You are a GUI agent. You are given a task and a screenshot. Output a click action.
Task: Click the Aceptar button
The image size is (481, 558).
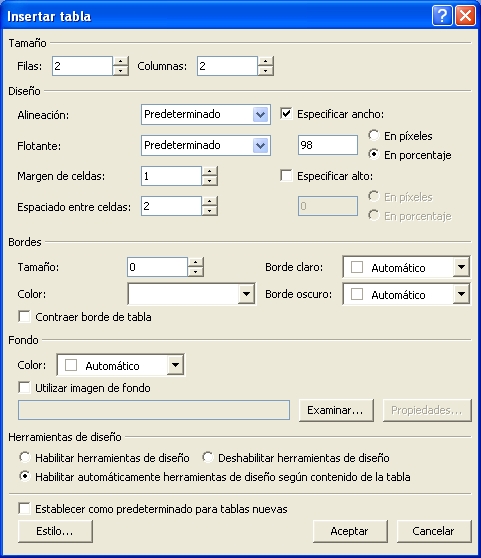(350, 531)
